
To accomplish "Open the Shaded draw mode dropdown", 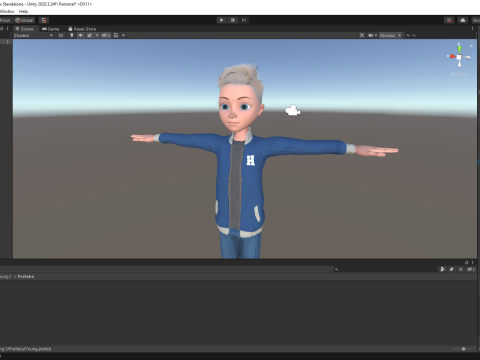I will point(33,35).
